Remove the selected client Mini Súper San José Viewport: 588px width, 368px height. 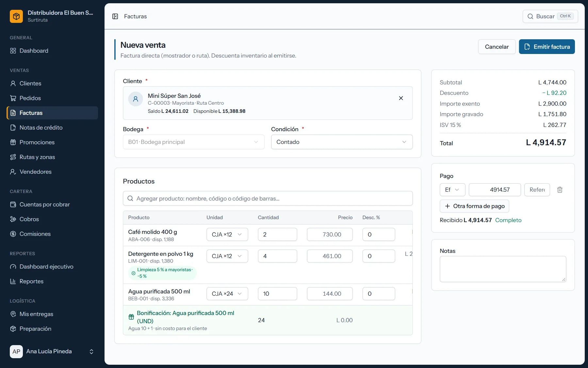click(x=401, y=98)
